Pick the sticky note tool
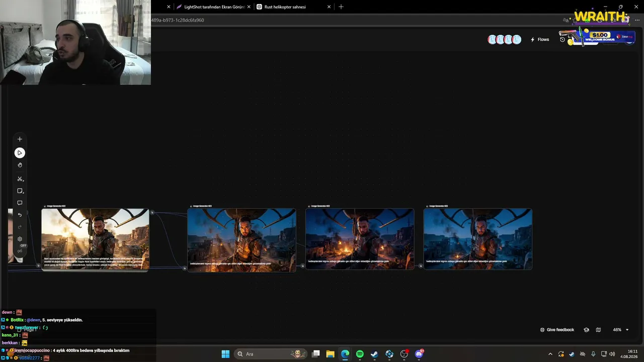The height and width of the screenshot is (362, 644). [20, 191]
